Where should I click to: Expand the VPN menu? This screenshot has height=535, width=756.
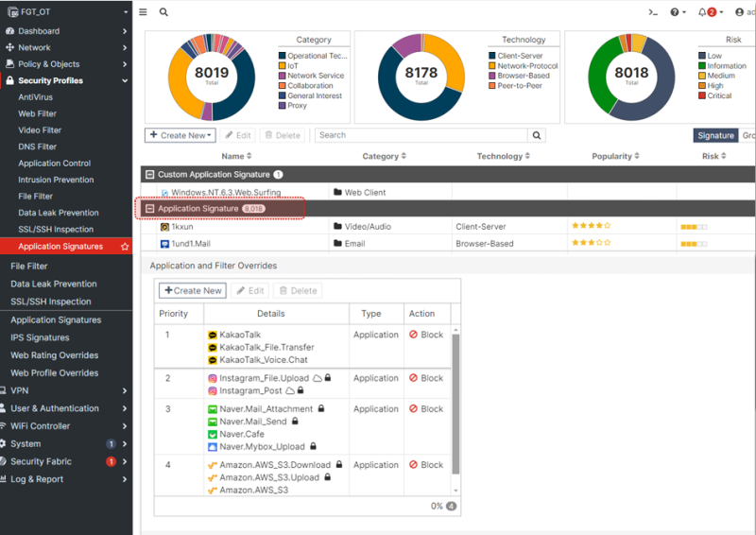point(125,390)
